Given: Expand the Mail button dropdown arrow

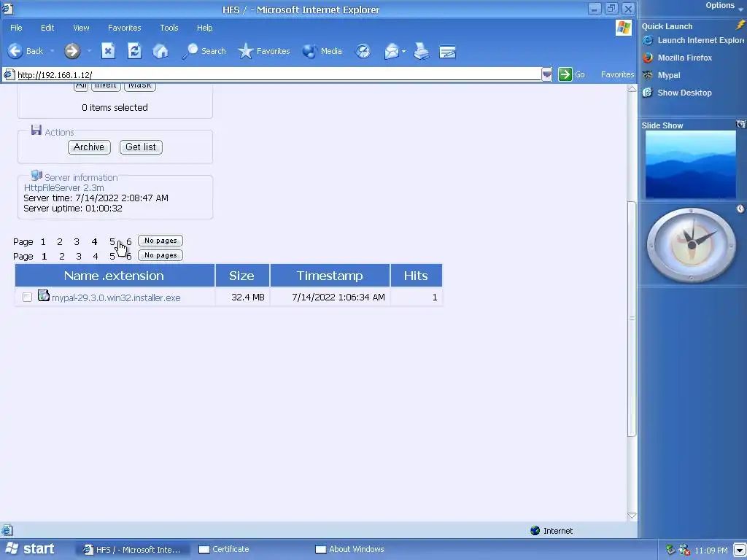Looking at the screenshot, I should pyautogui.click(x=403, y=51).
